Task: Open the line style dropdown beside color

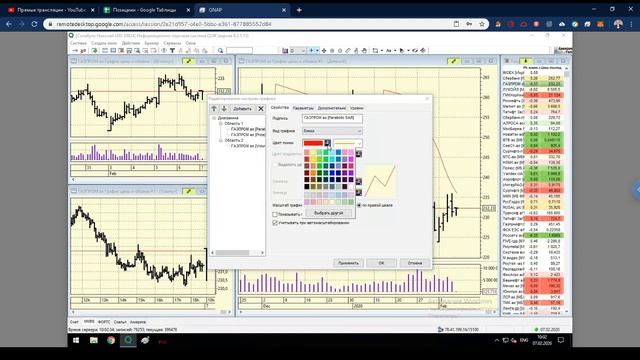Action: 348,143
